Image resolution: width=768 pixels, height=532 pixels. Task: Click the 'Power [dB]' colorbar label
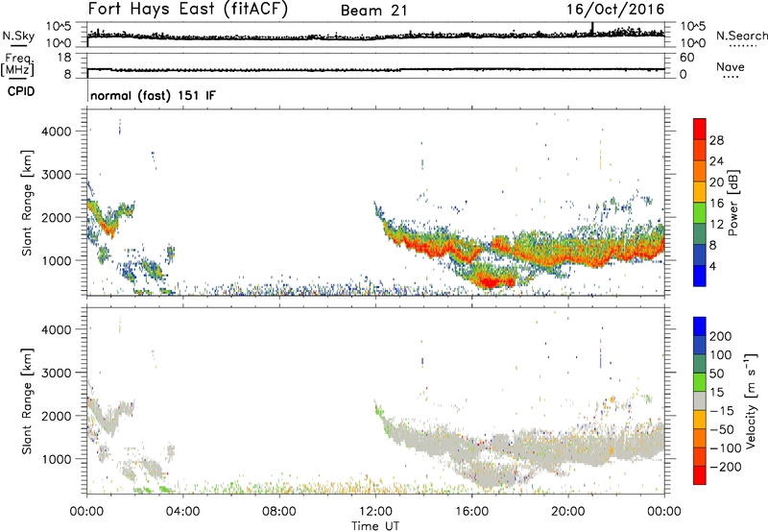[x=732, y=203]
